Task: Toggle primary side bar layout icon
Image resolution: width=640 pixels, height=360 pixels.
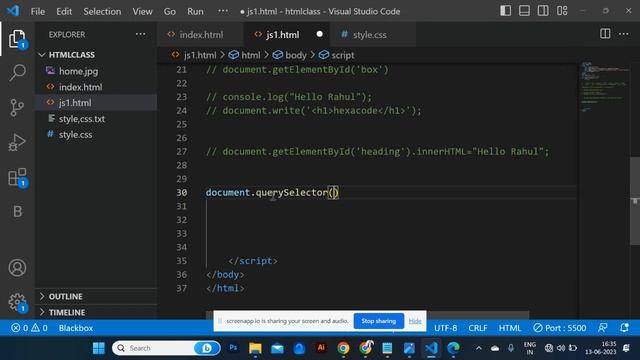Action: [x=505, y=11]
